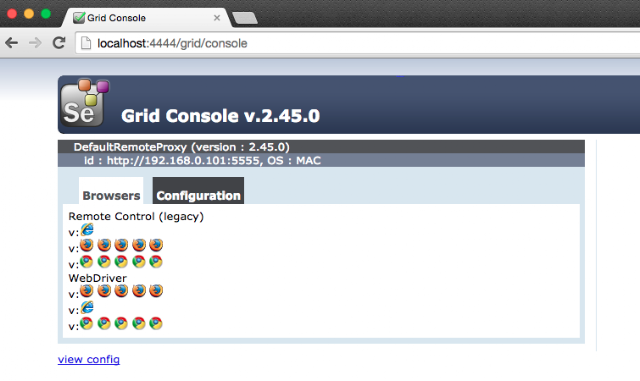Open a new browser tab

click(244, 18)
